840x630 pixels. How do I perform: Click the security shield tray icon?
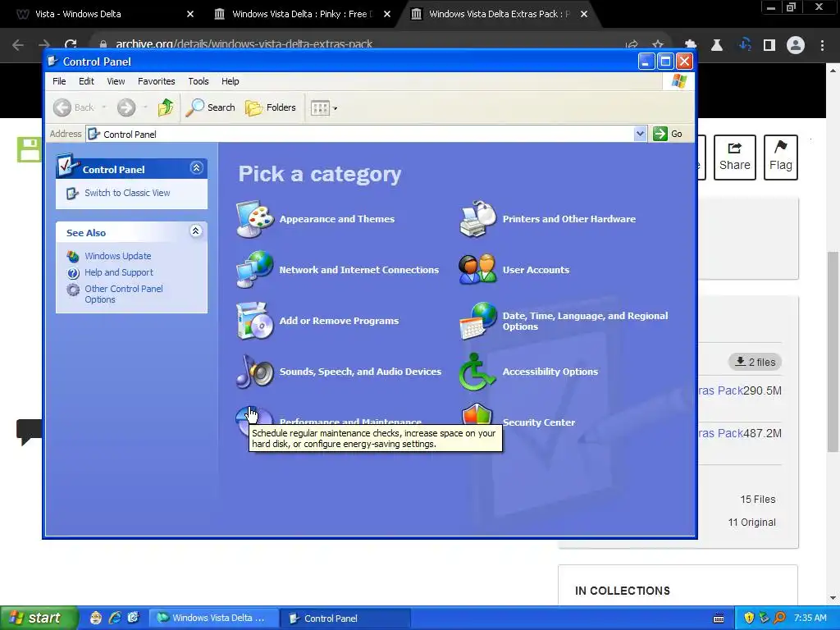749,619
